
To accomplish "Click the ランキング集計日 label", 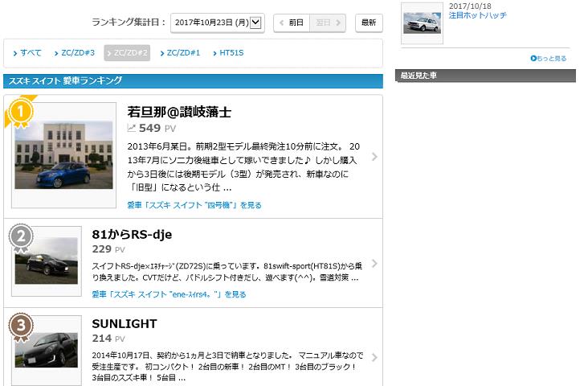I will 129,23.
